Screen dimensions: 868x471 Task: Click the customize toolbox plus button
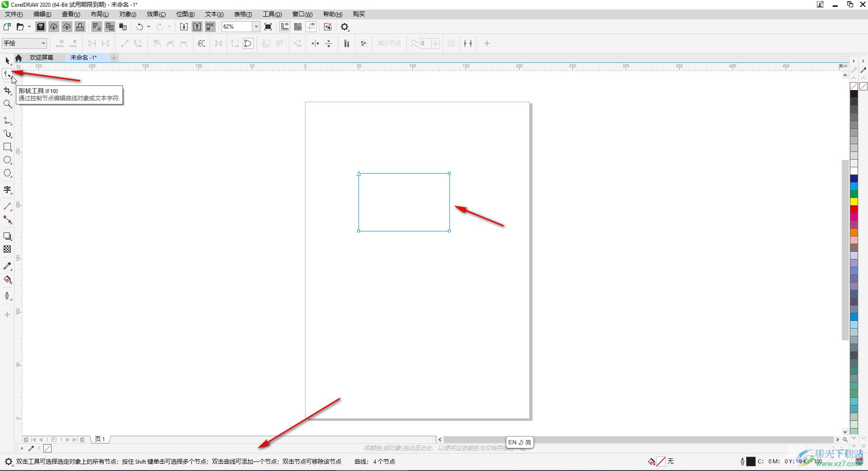(7, 315)
